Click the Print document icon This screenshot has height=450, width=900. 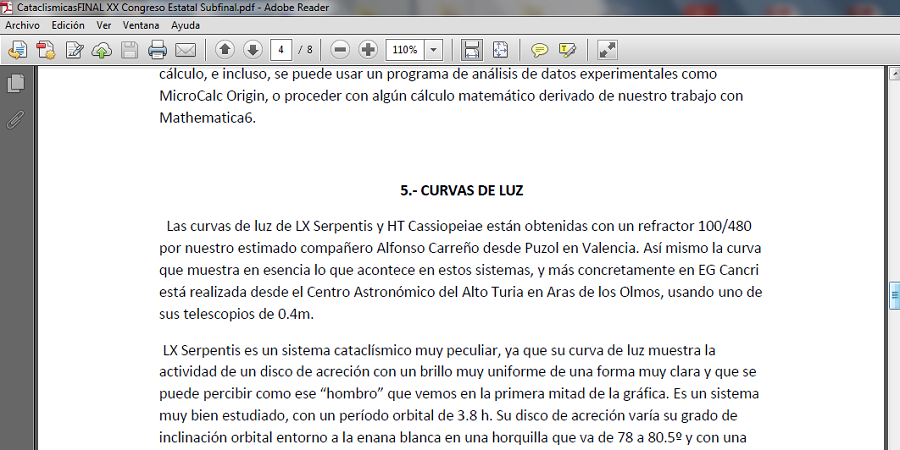pos(157,50)
